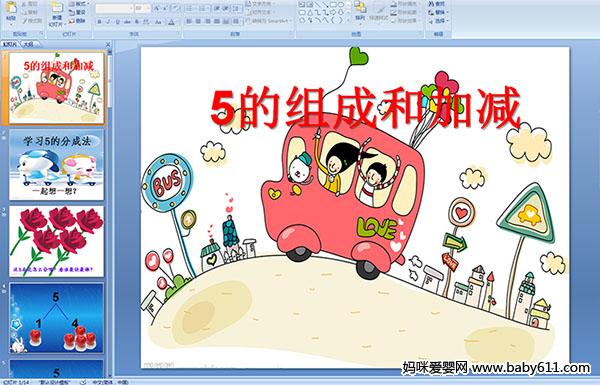
Task: Toggle Italic formatting
Action: 108,22
